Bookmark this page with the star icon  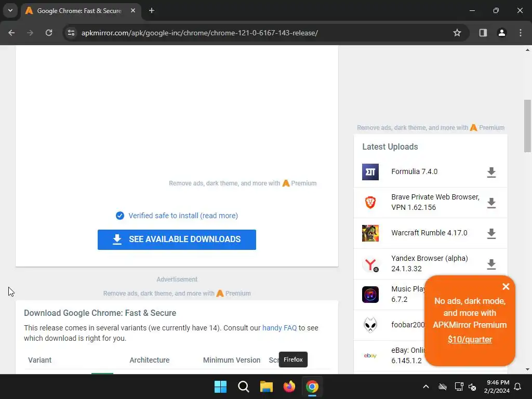(x=457, y=33)
